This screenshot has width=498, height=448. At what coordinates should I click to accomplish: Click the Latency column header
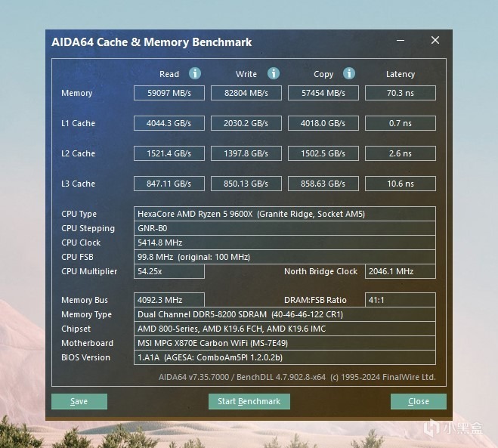tap(401, 74)
